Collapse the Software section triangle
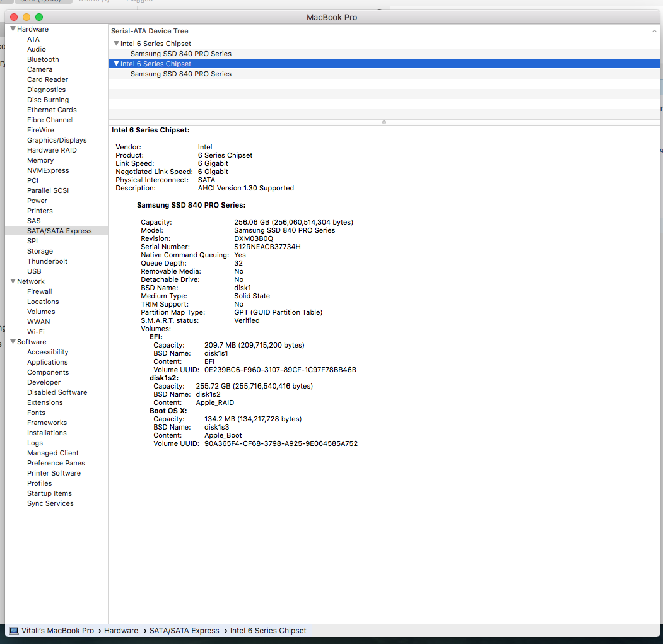This screenshot has width=663, height=644. coord(13,342)
